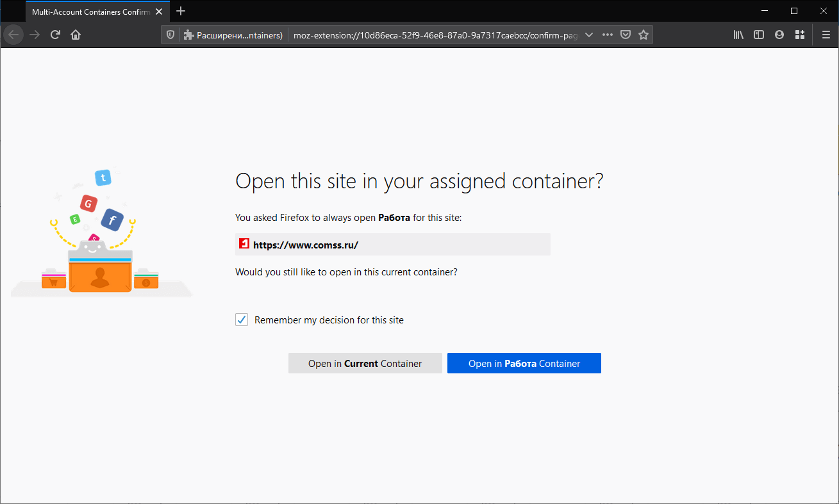Bookmark this page with the star icon
Viewport: 839px width, 504px height.
(643, 35)
